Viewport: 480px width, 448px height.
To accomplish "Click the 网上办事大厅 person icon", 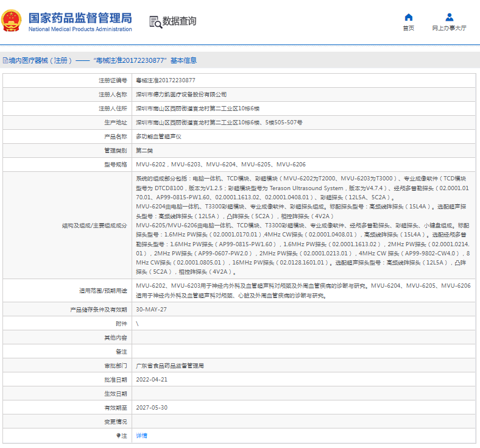I will point(450,17).
